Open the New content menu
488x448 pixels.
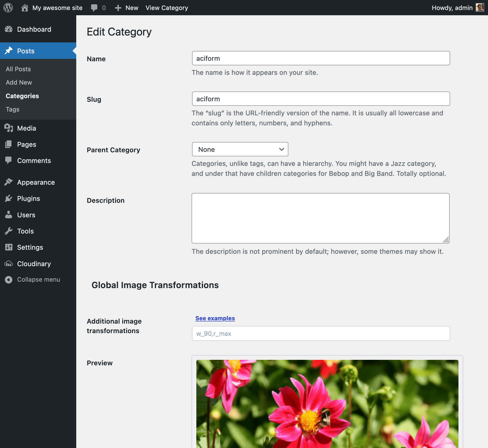(127, 8)
